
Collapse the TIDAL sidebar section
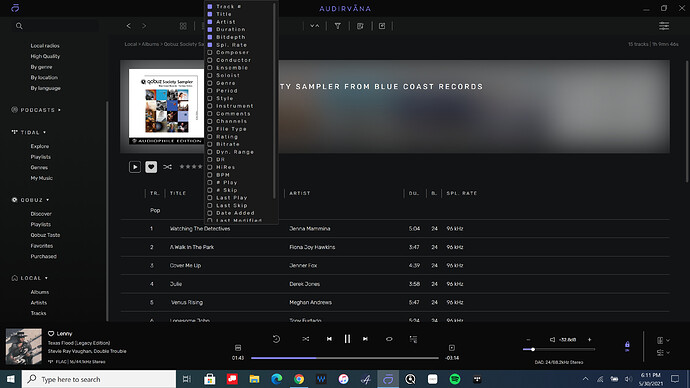[x=44, y=132]
